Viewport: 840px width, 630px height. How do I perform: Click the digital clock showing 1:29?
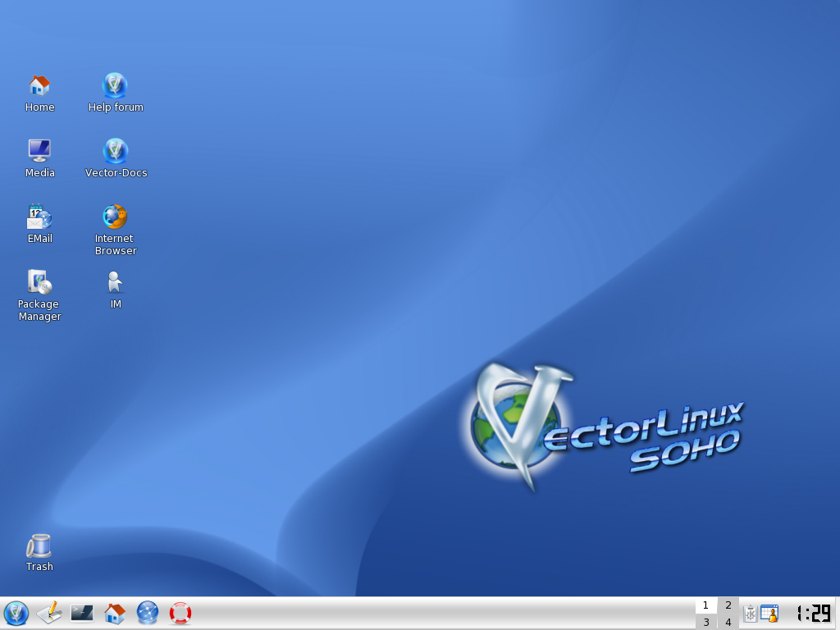pyautogui.click(x=813, y=613)
